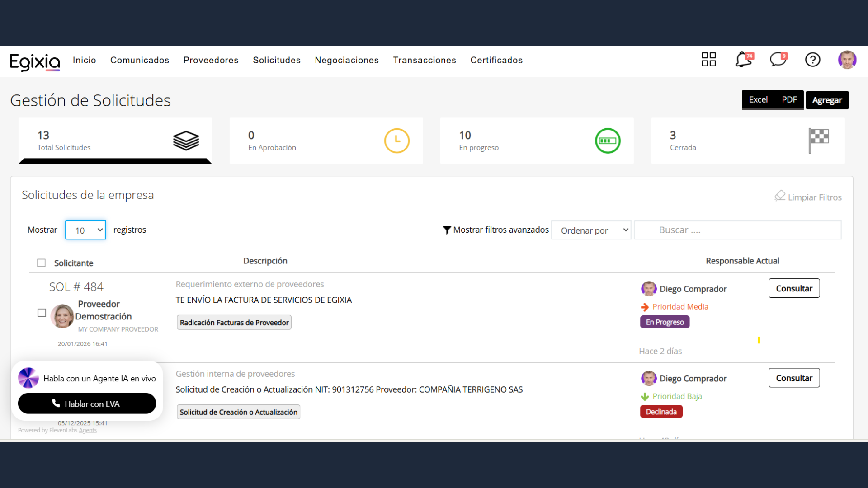Go to Proveedores in the navigation
Screen dimensions: 868x488
(x=211, y=60)
